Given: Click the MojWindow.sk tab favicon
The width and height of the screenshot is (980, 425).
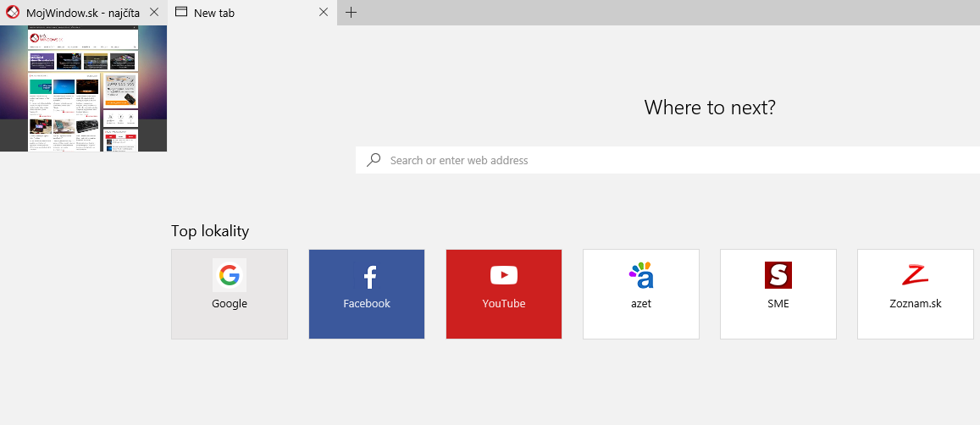Looking at the screenshot, I should 13,12.
